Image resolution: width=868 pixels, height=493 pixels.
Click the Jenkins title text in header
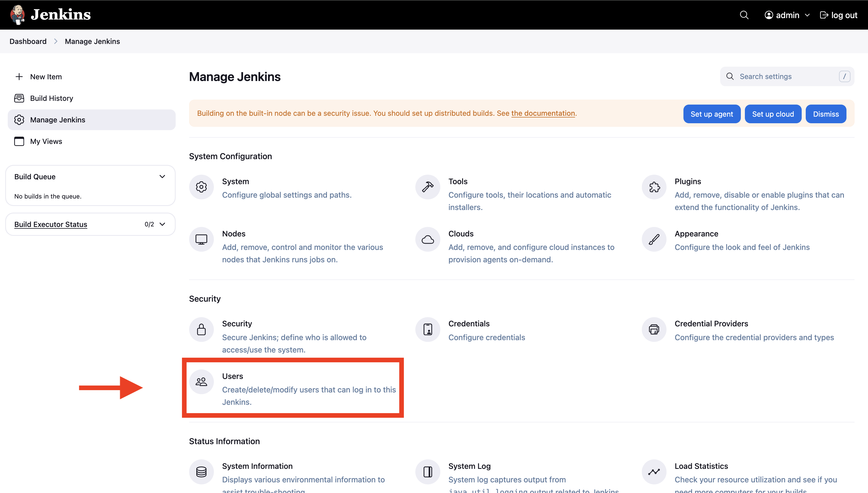point(61,15)
